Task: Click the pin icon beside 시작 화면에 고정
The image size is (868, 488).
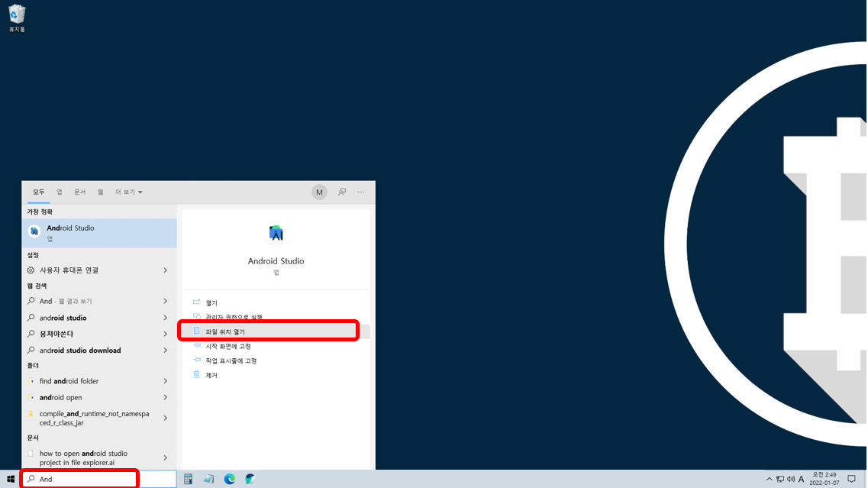Action: (196, 346)
